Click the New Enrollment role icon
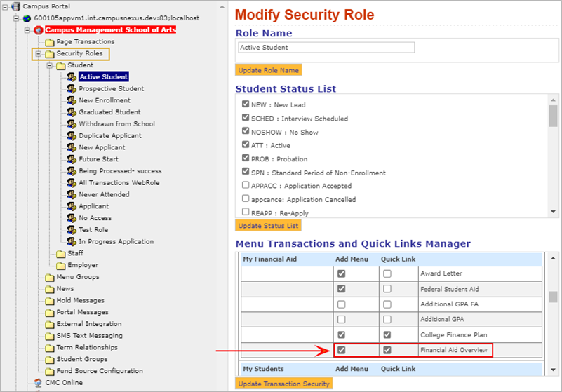The width and height of the screenshot is (562, 392). [x=72, y=100]
